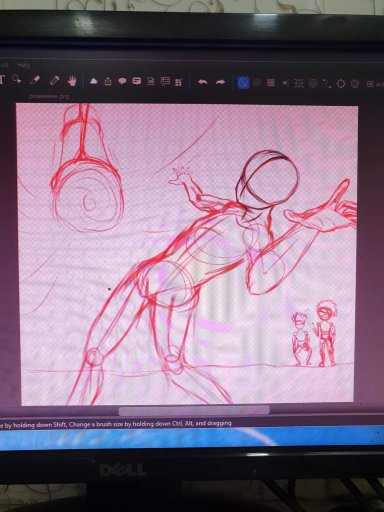Turn snap off with the blue toggle
The width and height of the screenshot is (384, 512).
[243, 82]
